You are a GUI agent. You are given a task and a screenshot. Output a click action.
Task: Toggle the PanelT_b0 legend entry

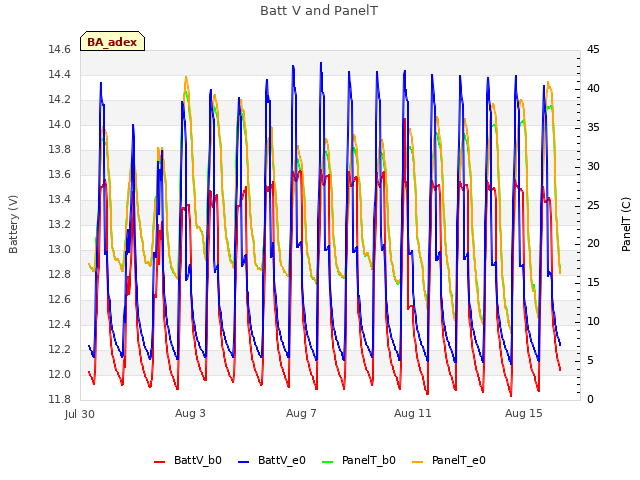[359, 460]
